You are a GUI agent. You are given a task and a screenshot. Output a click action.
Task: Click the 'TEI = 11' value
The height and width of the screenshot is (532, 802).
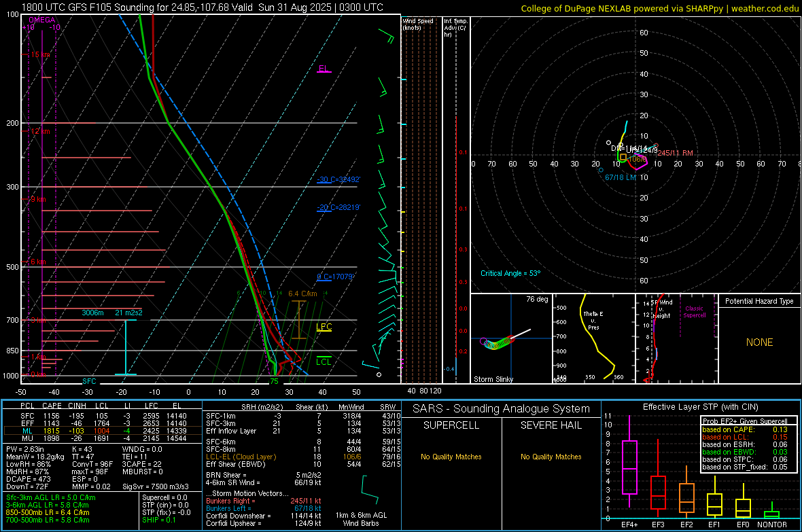click(x=135, y=457)
